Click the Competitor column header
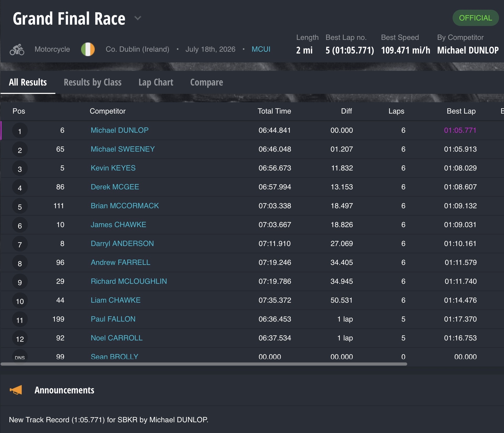Screen dimensions: 504x433 (x=108, y=111)
